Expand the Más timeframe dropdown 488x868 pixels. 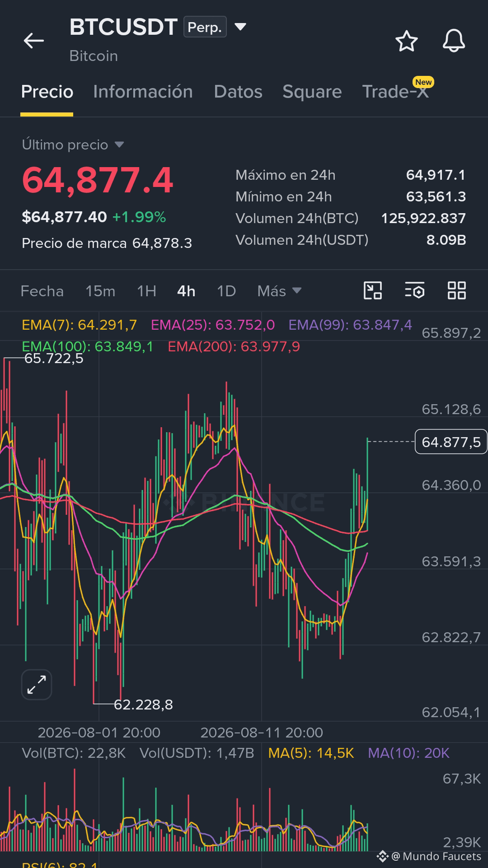(279, 291)
